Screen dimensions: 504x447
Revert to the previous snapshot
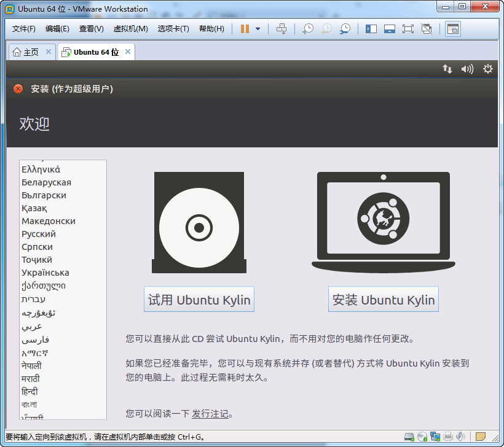[x=326, y=29]
